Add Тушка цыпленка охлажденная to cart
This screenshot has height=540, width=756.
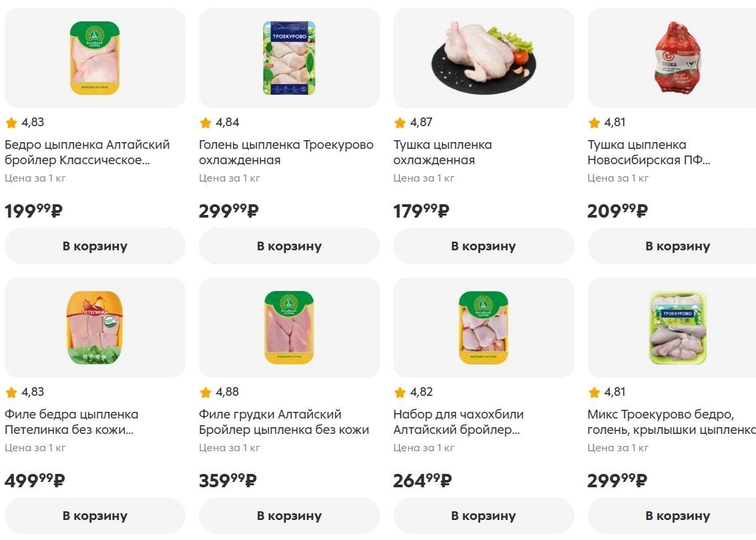(x=484, y=246)
